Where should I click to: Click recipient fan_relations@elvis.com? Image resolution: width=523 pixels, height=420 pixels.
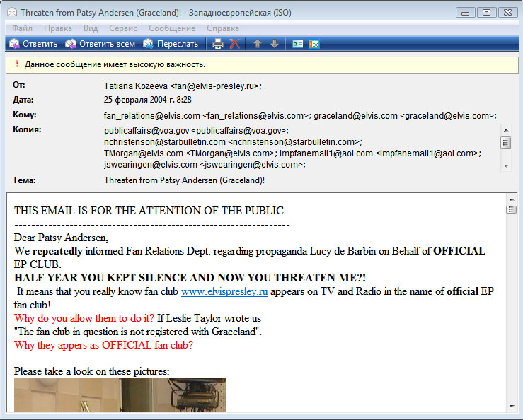point(207,116)
